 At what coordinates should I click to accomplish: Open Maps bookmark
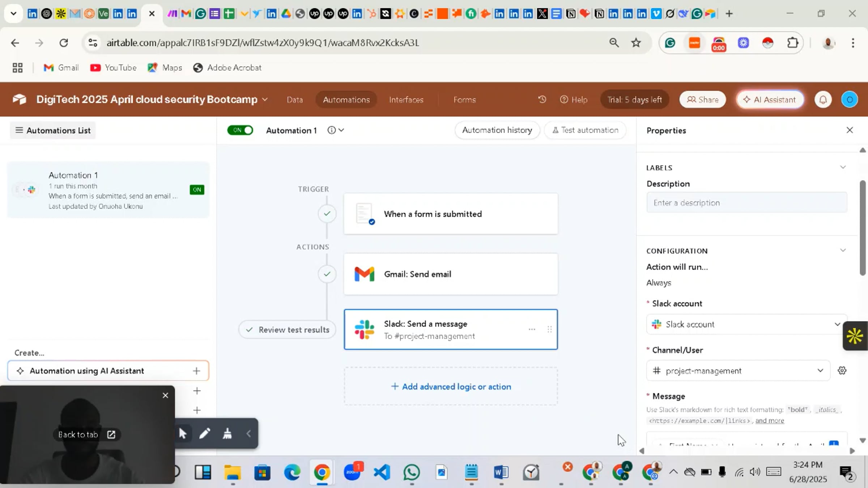point(165,68)
